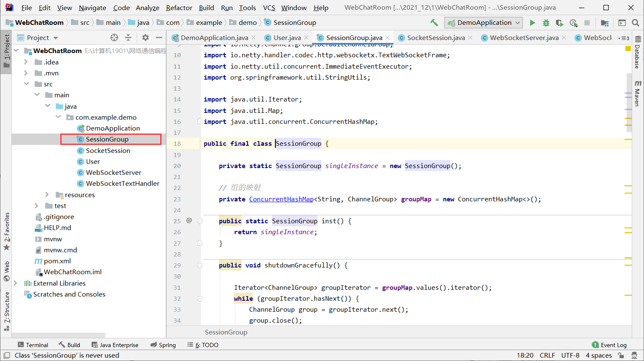Change the CRLF line separator setting
644x361 pixels.
point(547,355)
